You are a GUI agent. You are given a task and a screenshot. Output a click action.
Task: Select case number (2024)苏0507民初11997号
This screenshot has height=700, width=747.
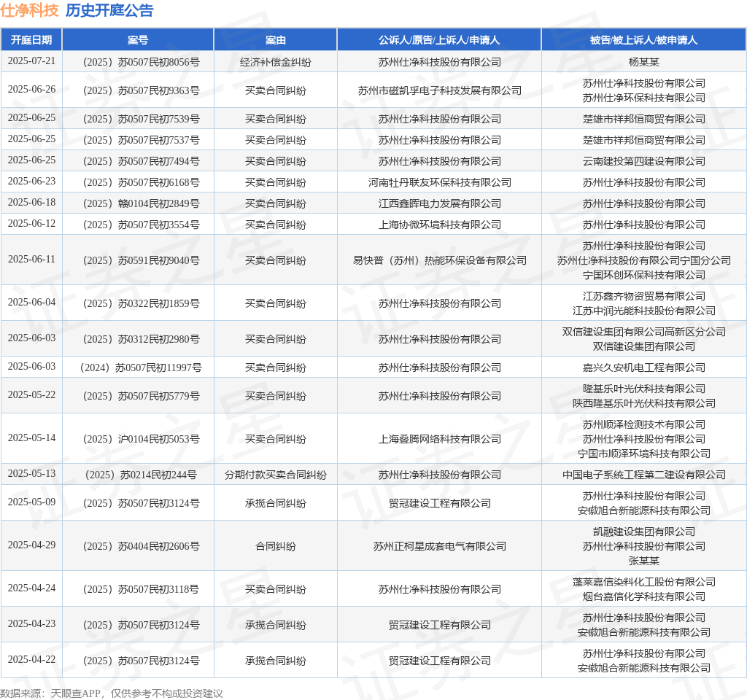(138, 367)
